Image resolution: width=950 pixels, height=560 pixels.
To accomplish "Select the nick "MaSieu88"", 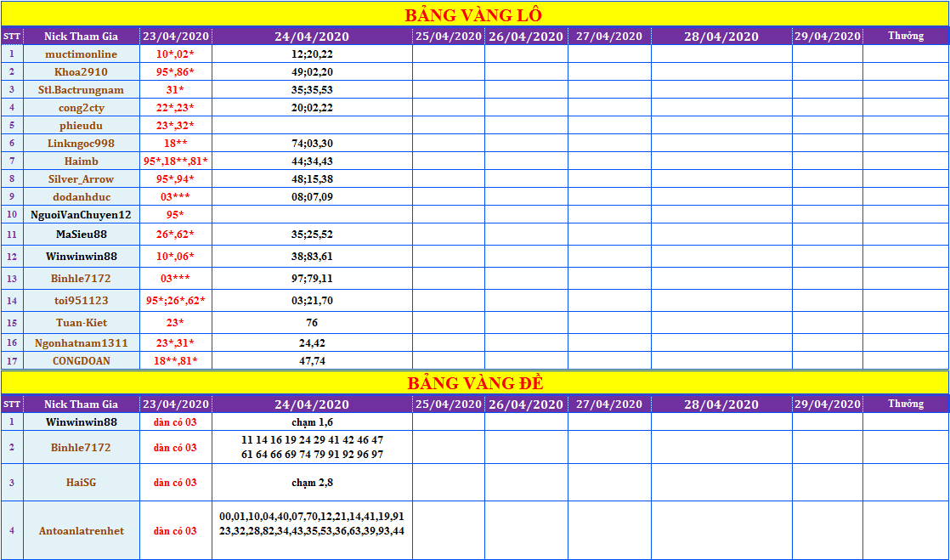I will coord(82,235).
